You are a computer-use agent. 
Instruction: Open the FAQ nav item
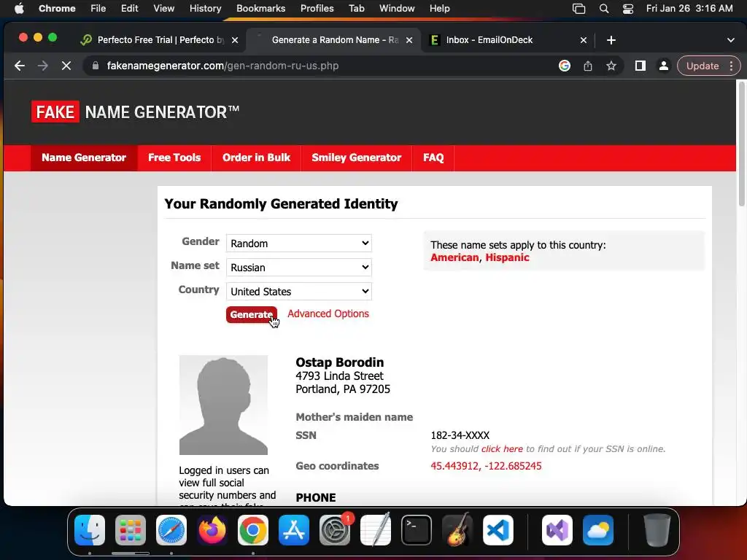(433, 157)
